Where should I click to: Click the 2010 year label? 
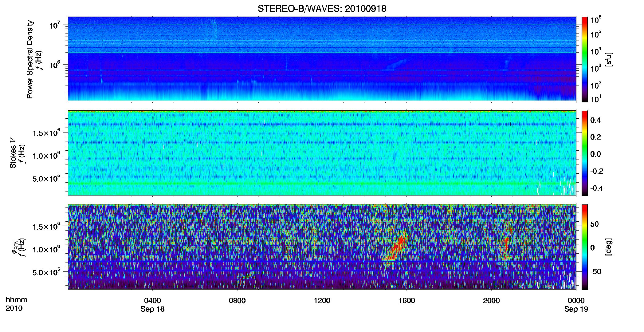(x=14, y=308)
